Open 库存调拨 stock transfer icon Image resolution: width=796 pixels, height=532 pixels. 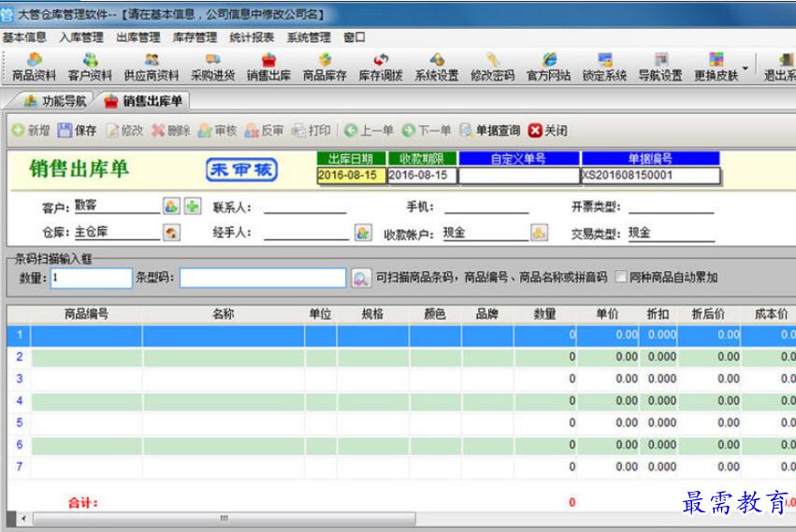point(381,67)
